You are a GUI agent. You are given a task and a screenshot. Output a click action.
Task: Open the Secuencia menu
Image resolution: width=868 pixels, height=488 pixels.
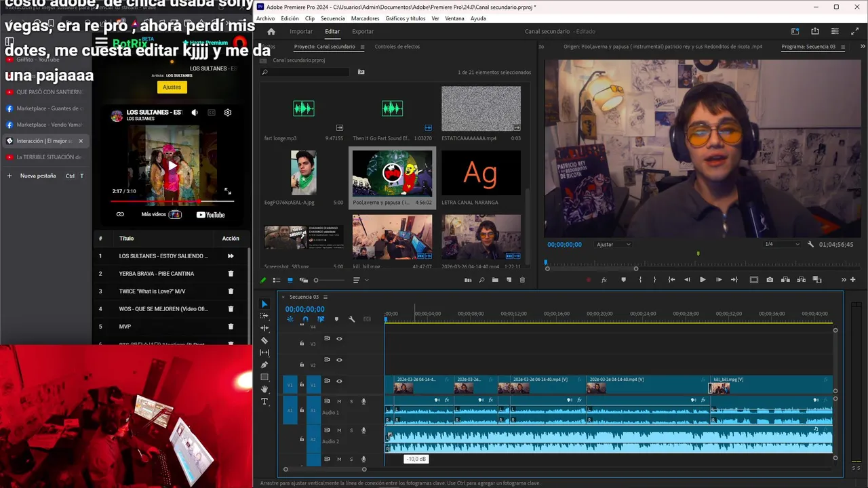(333, 18)
